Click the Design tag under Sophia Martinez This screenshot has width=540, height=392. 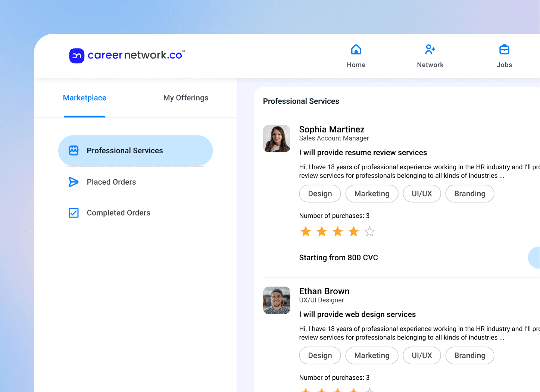[320, 194]
